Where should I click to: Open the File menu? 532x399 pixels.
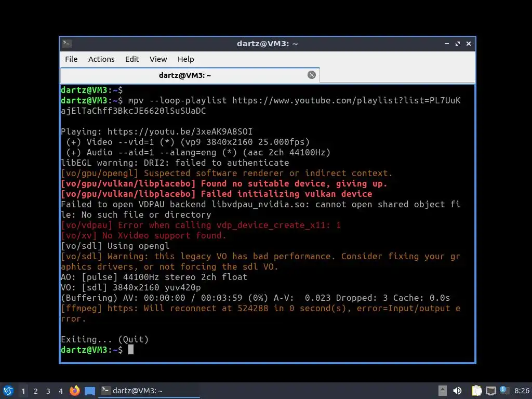coord(71,59)
